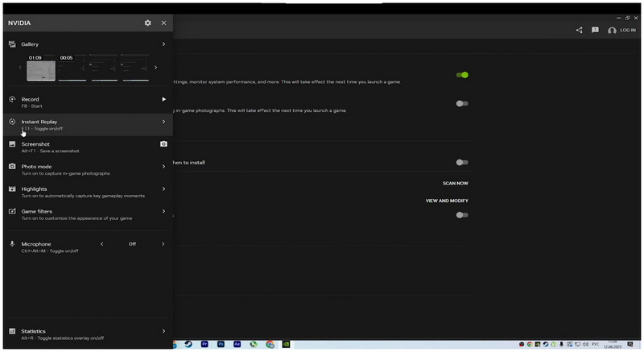
Task: Expand Photo mode chevron
Action: coord(163,167)
